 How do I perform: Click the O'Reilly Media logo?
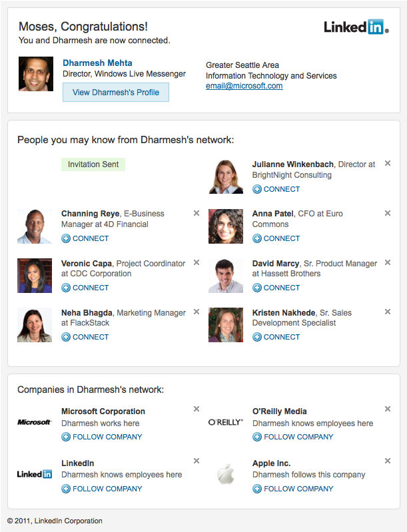pyautogui.click(x=226, y=422)
